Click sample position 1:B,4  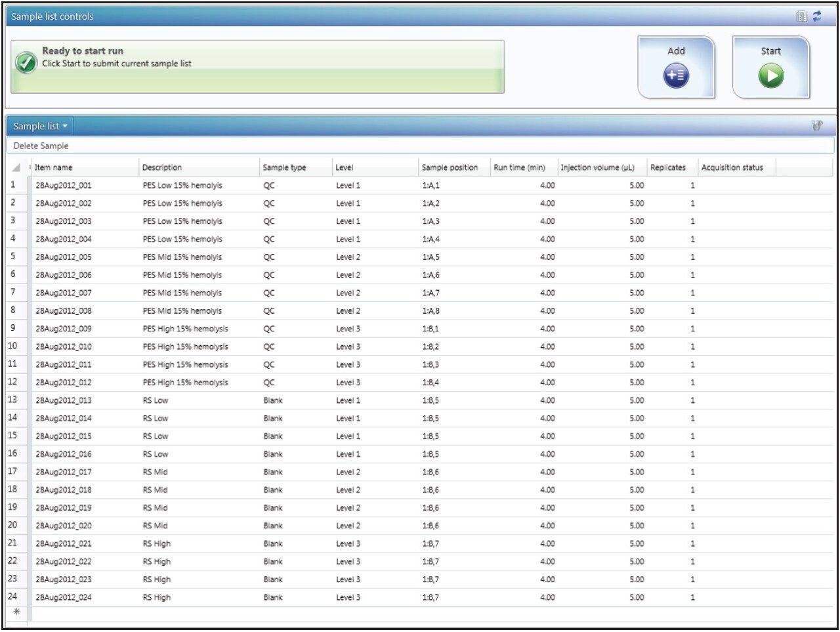tap(431, 383)
